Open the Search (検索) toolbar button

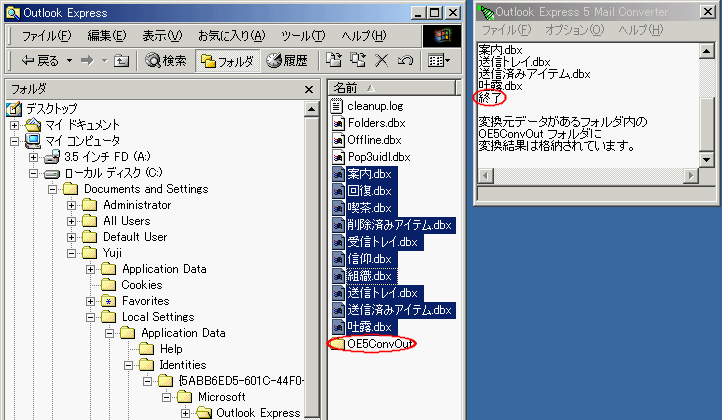(166, 61)
